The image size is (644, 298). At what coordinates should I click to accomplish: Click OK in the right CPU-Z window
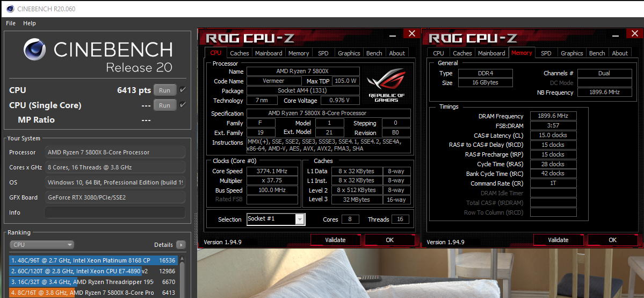tap(612, 239)
